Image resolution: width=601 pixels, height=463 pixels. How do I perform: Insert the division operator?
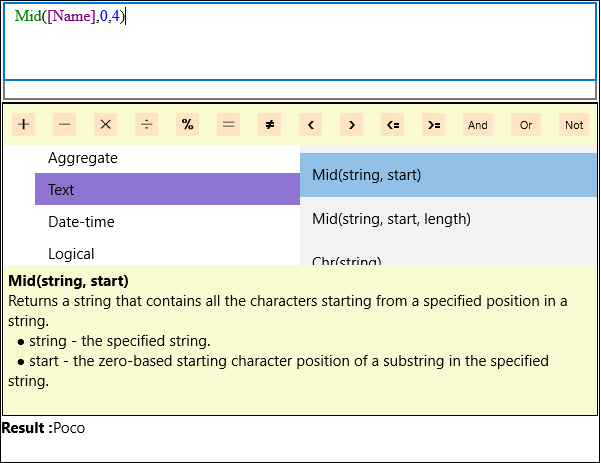146,125
